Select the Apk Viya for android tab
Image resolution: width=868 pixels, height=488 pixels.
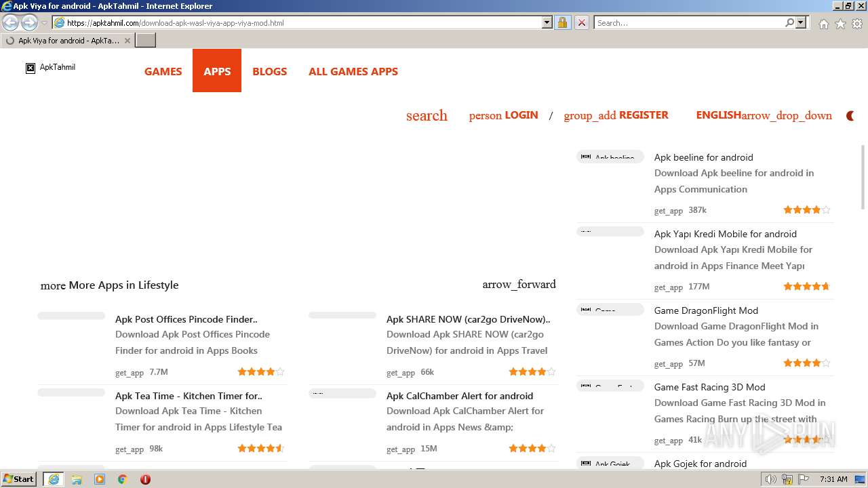point(68,41)
